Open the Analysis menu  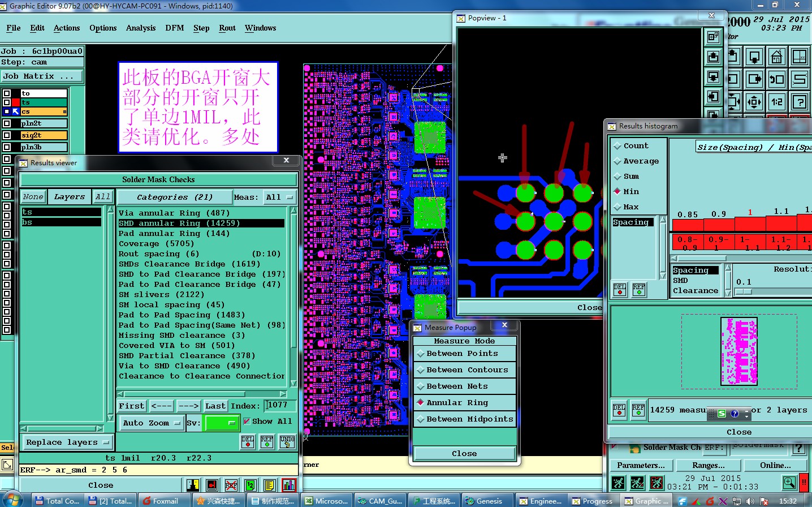(x=141, y=28)
